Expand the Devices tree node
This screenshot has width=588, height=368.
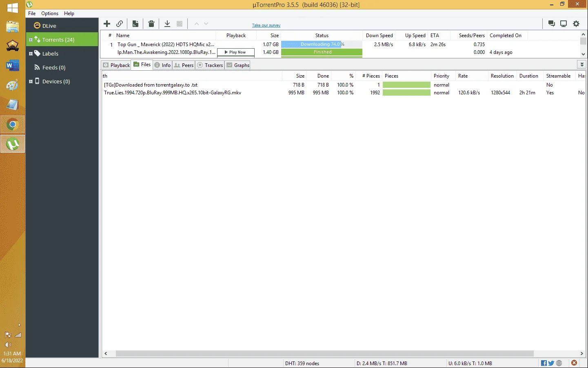(31, 81)
